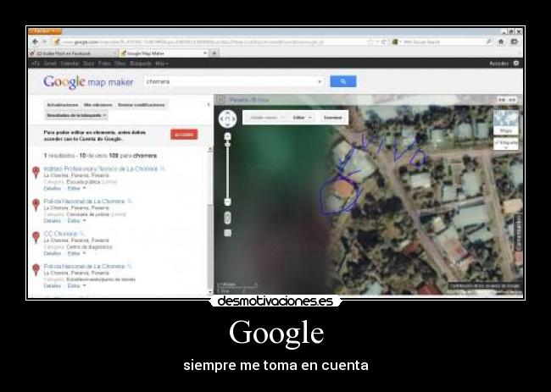Click the Street View pegman icon
551x392 pixels.
point(228,218)
